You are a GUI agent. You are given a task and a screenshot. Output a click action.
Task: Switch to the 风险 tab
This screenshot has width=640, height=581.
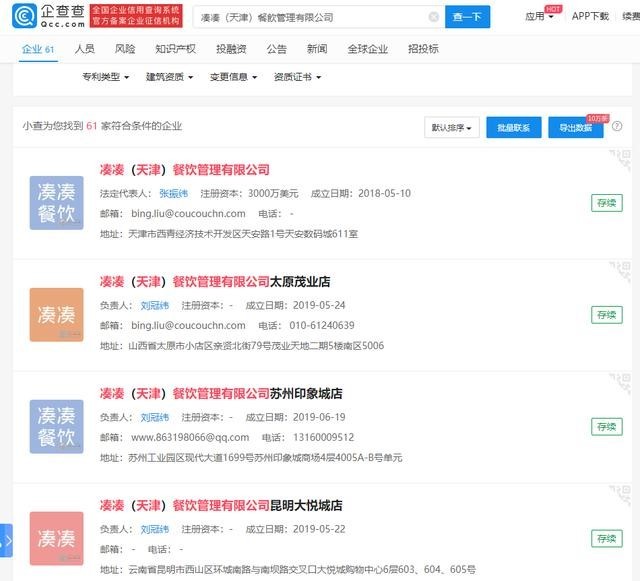tap(125, 49)
